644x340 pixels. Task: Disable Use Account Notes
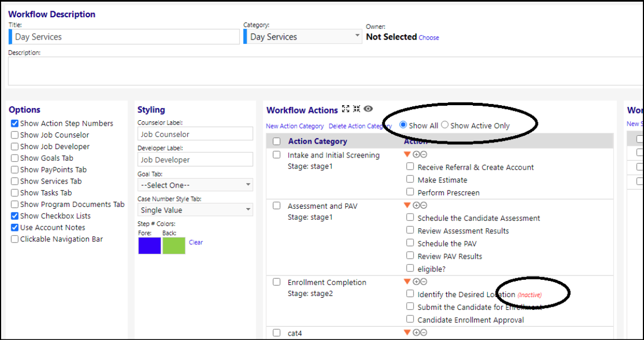click(x=15, y=228)
